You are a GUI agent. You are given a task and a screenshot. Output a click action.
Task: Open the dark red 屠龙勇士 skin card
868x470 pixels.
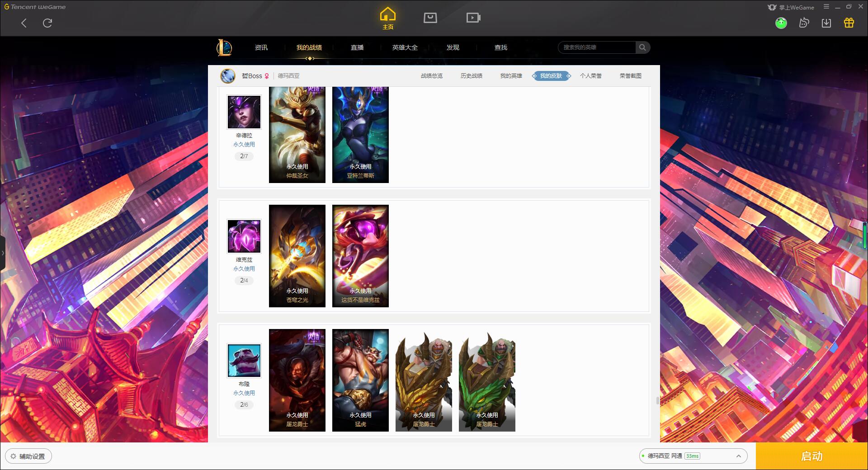297,380
